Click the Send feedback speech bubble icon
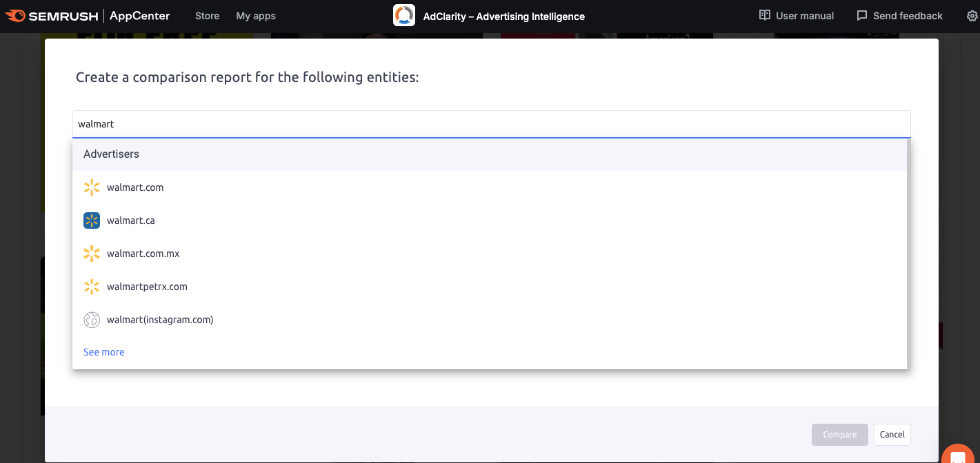Viewport: 980px width, 463px height. [x=861, y=15]
